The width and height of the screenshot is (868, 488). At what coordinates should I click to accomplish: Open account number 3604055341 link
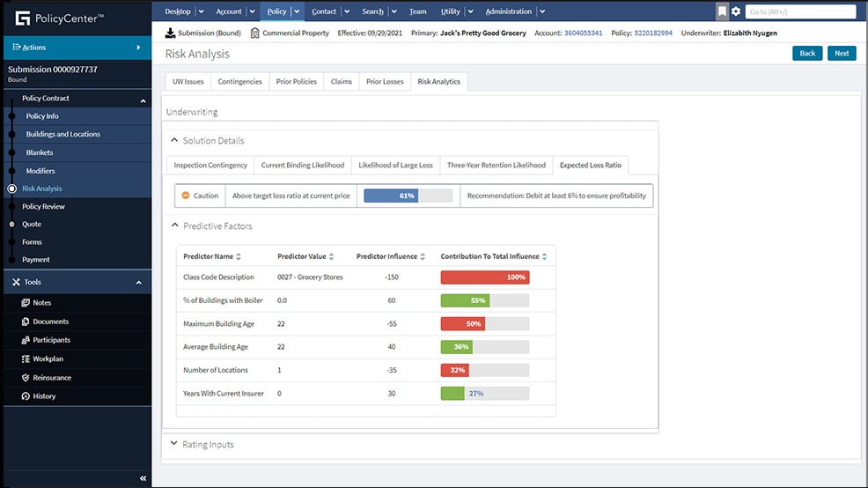583,33
